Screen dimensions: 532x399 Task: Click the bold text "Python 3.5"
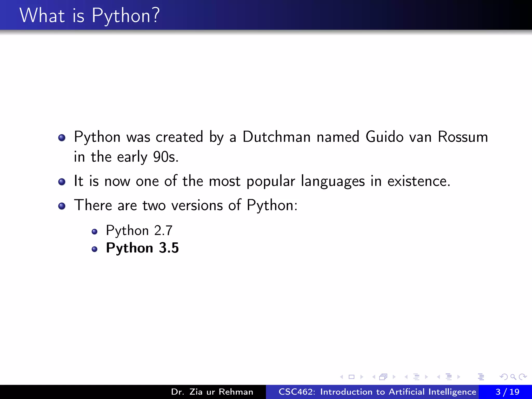click(142, 248)
